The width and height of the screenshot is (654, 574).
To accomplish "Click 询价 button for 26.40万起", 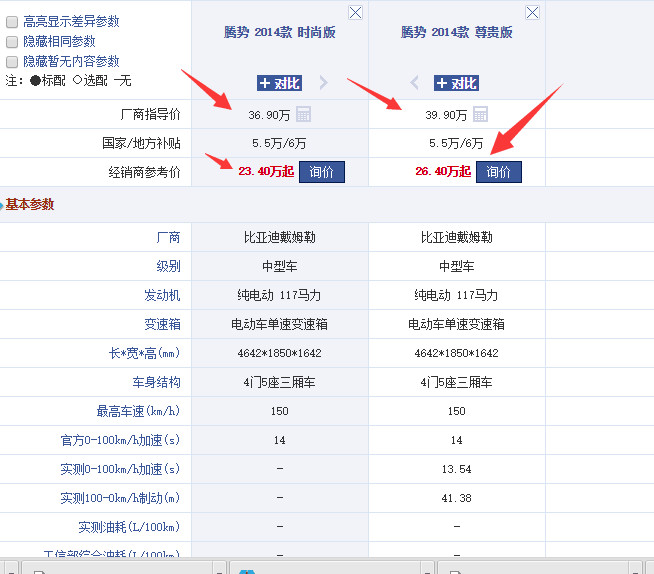I will click(499, 172).
